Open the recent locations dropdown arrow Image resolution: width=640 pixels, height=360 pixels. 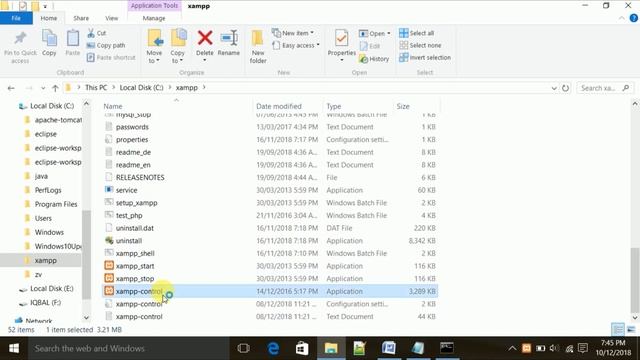point(43,88)
